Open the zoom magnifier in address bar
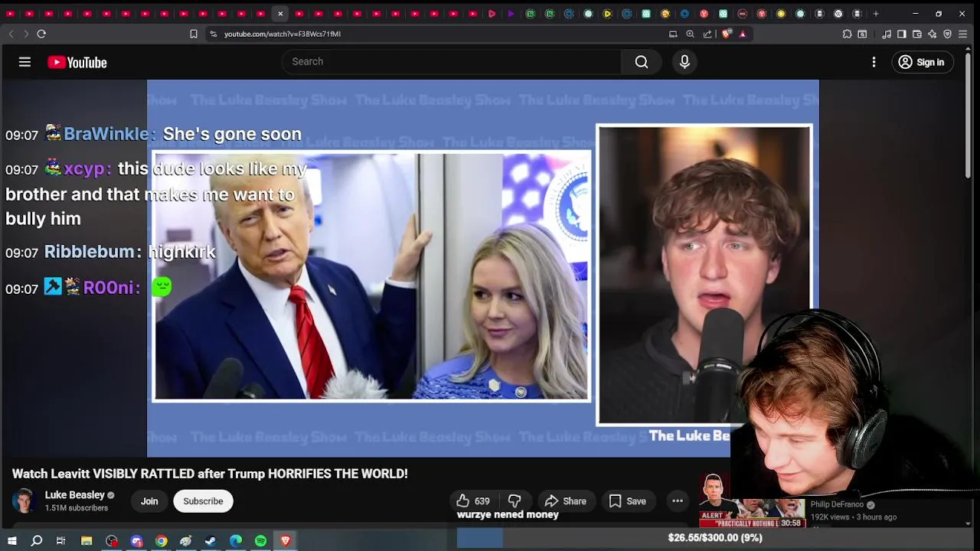The image size is (980, 551). click(690, 34)
